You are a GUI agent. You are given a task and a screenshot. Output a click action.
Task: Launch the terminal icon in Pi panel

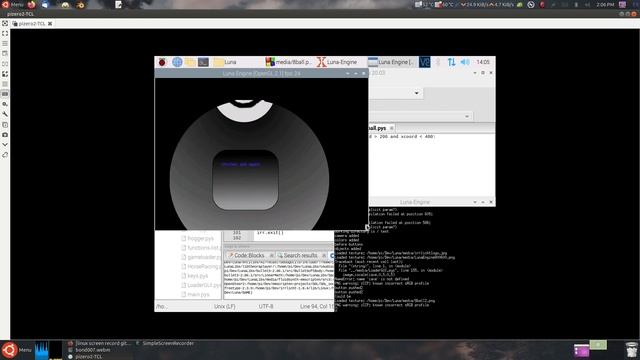(x=203, y=62)
